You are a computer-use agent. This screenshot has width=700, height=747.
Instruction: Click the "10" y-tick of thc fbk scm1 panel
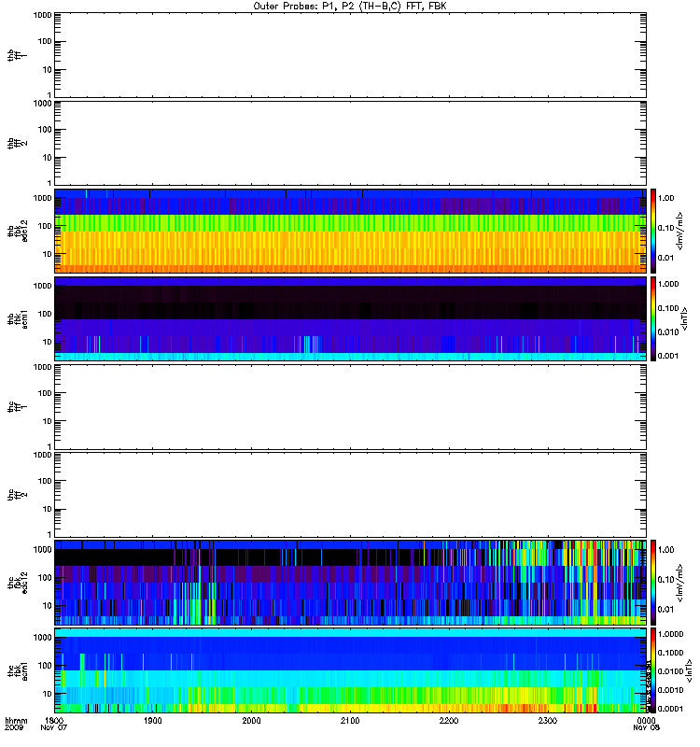[x=48, y=694]
